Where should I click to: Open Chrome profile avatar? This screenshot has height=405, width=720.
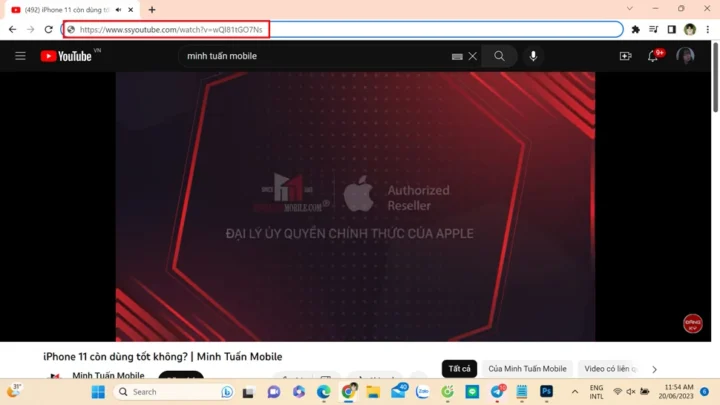[690, 29]
